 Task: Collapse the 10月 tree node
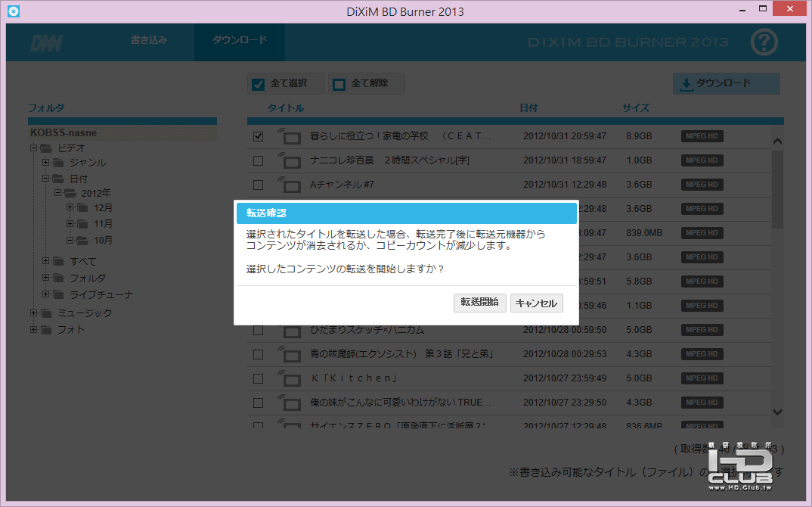[x=70, y=240]
